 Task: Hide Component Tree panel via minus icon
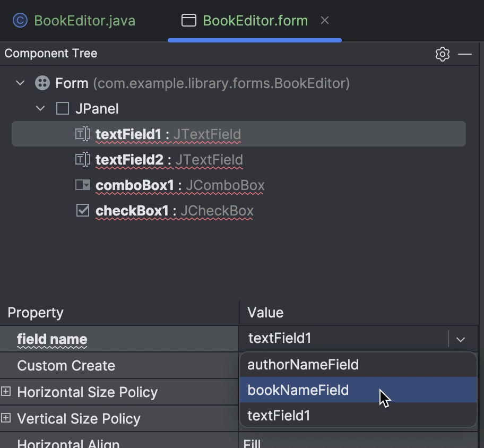tap(465, 54)
